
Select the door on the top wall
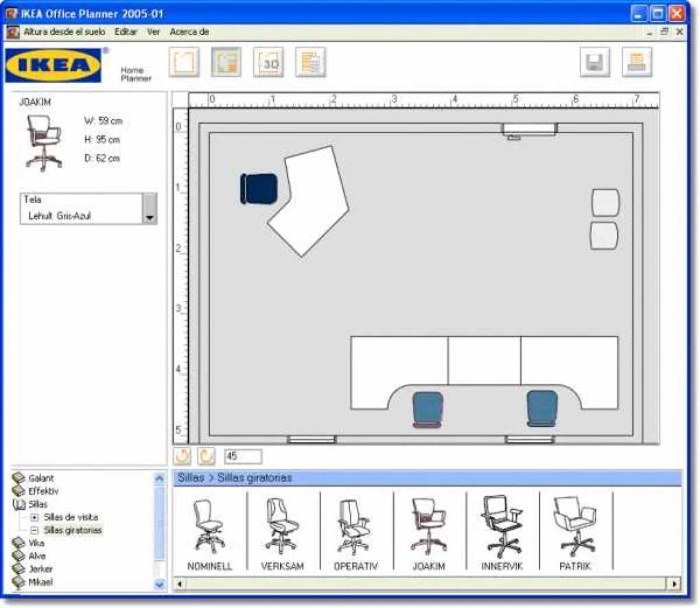point(530,130)
